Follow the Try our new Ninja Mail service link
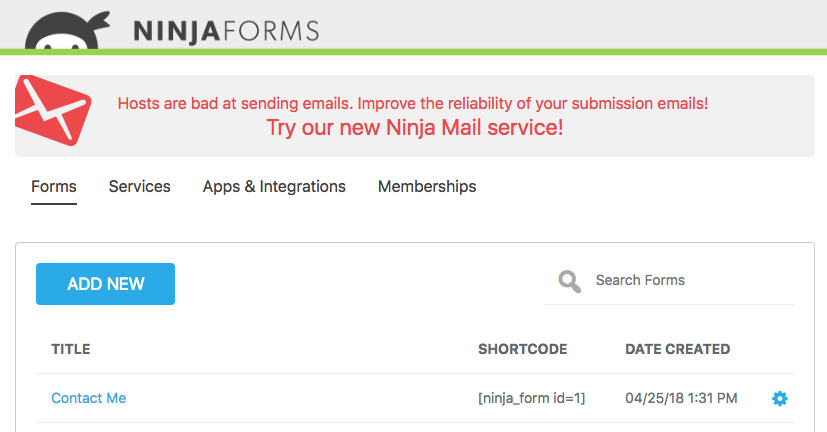This screenshot has width=827, height=432. click(x=414, y=128)
